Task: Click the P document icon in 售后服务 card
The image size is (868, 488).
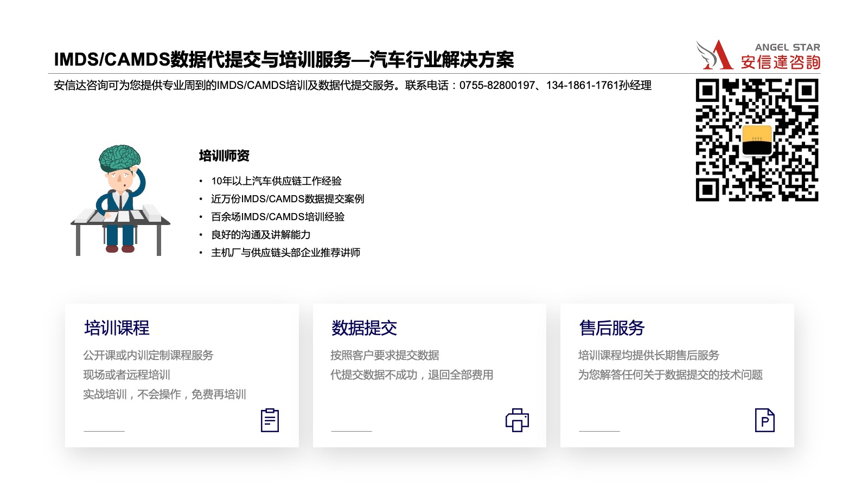Action: [765, 420]
